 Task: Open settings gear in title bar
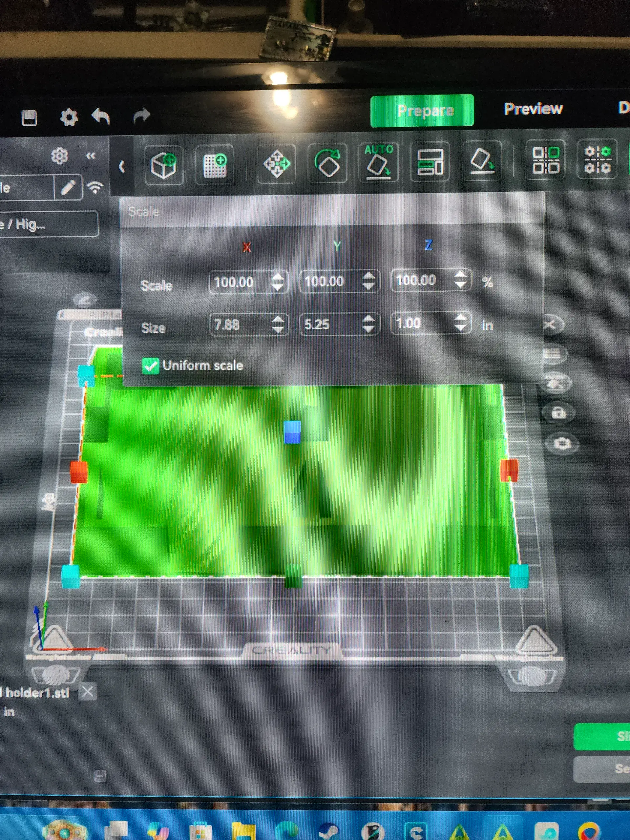(x=69, y=117)
